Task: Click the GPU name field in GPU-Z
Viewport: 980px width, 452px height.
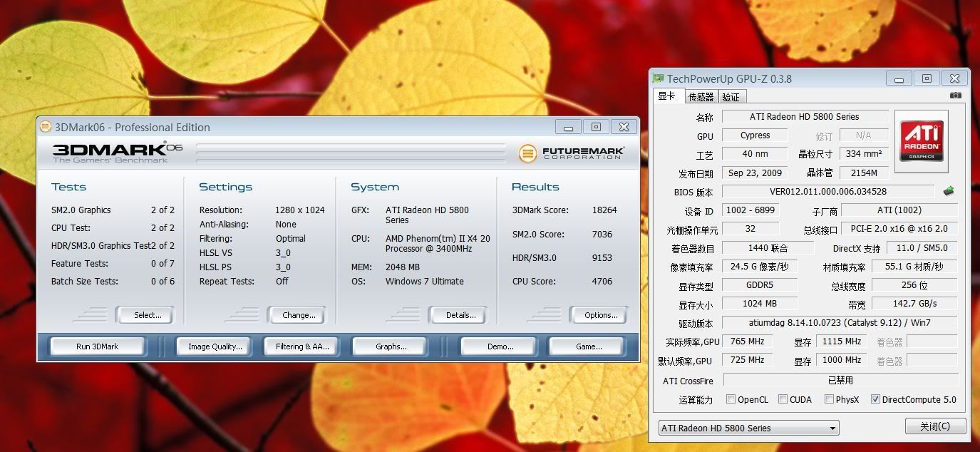Action: 805,116
